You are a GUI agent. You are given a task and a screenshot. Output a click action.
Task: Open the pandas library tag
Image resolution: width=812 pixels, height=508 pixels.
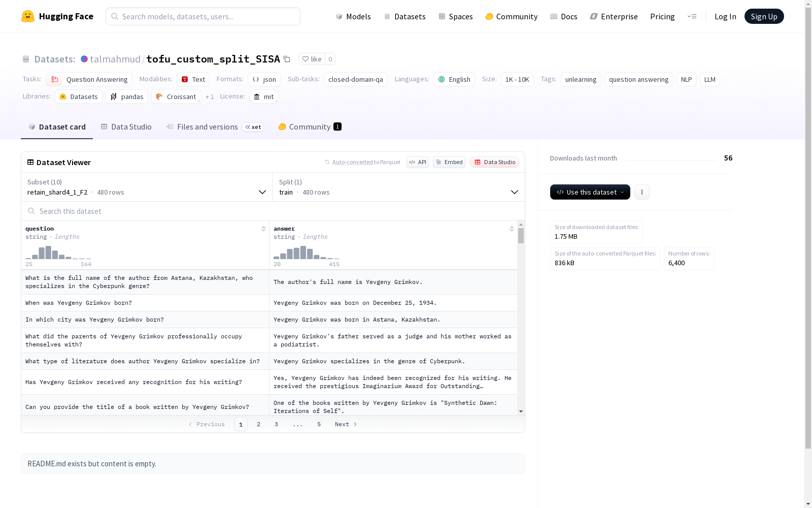coord(127,97)
